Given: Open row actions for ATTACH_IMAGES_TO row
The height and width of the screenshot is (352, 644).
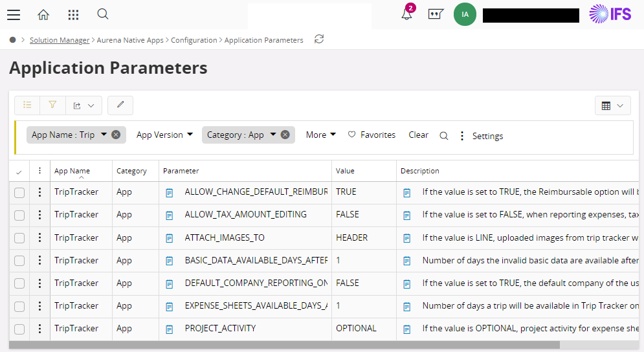Looking at the screenshot, I should (39, 237).
